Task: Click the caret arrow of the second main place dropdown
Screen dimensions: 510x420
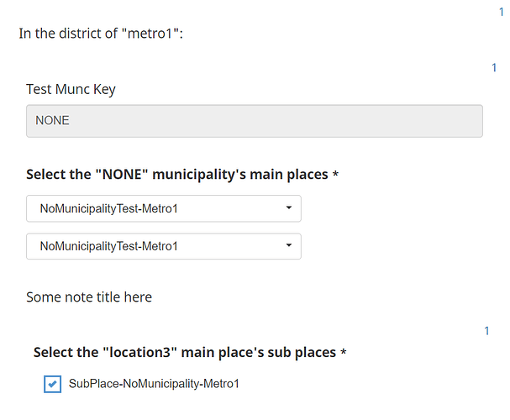Action: (x=288, y=245)
